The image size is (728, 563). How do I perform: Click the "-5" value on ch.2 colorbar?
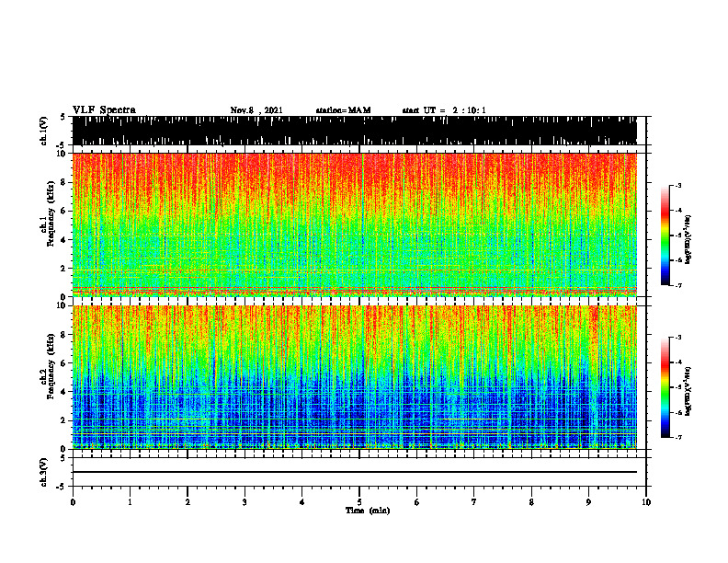(678, 387)
